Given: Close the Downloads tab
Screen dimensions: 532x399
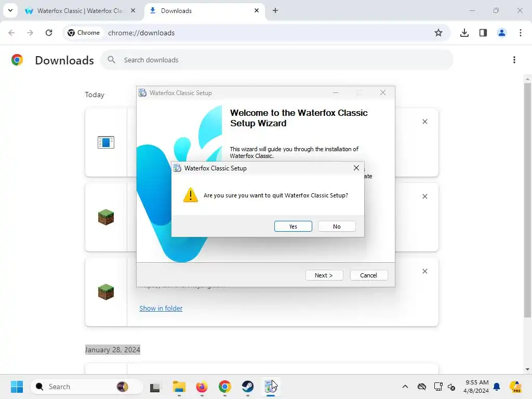Looking at the screenshot, I should pyautogui.click(x=257, y=10).
